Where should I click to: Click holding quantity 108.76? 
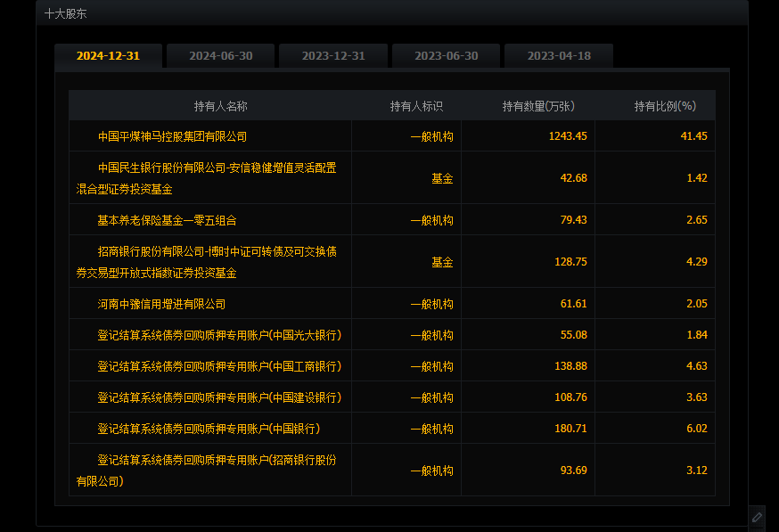click(x=570, y=397)
